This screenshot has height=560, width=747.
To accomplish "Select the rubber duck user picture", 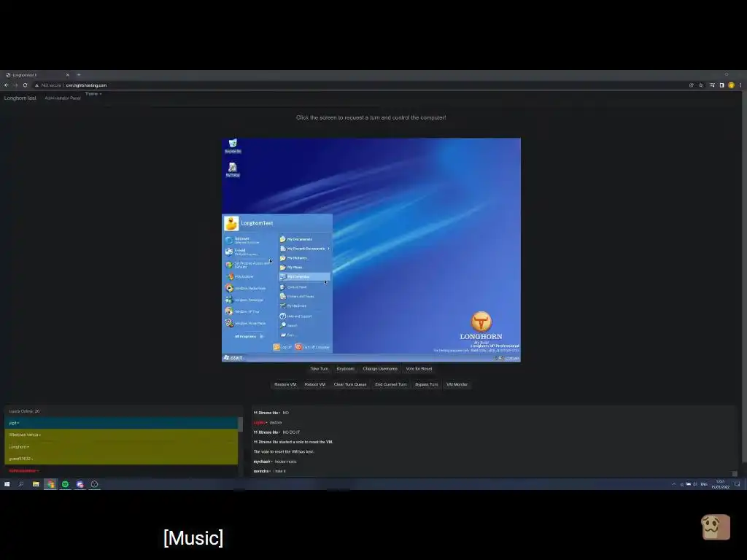I will click(231, 223).
